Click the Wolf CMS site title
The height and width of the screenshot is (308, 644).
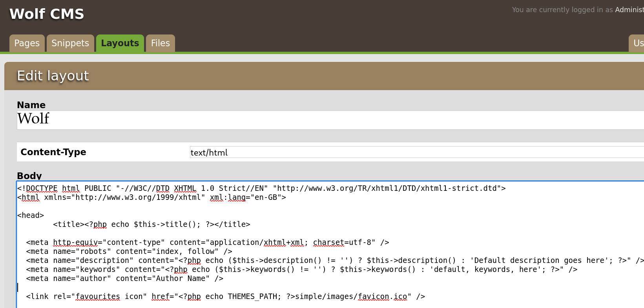pyautogui.click(x=47, y=14)
